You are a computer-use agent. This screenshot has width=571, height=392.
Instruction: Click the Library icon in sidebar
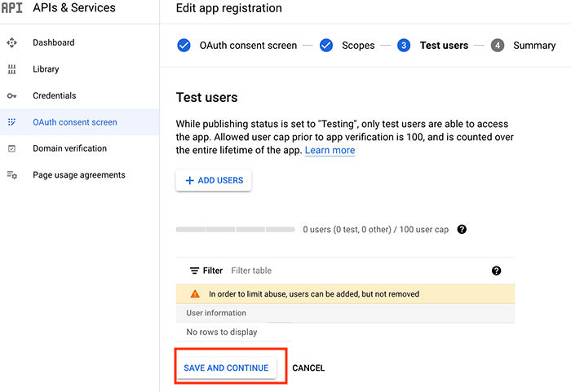tap(11, 69)
